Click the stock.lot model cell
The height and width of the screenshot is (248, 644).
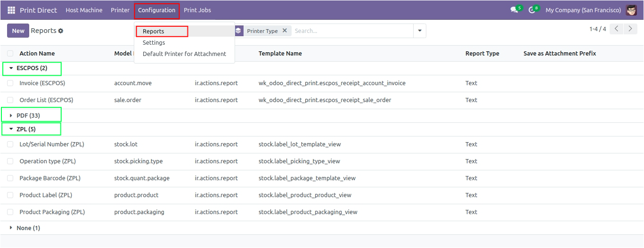coord(126,144)
